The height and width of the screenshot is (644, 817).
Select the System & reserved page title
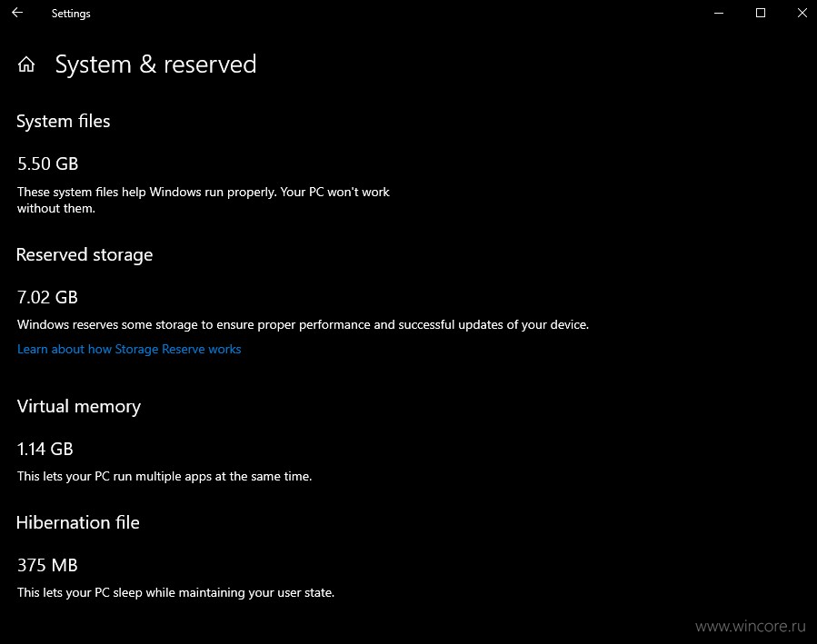[155, 64]
